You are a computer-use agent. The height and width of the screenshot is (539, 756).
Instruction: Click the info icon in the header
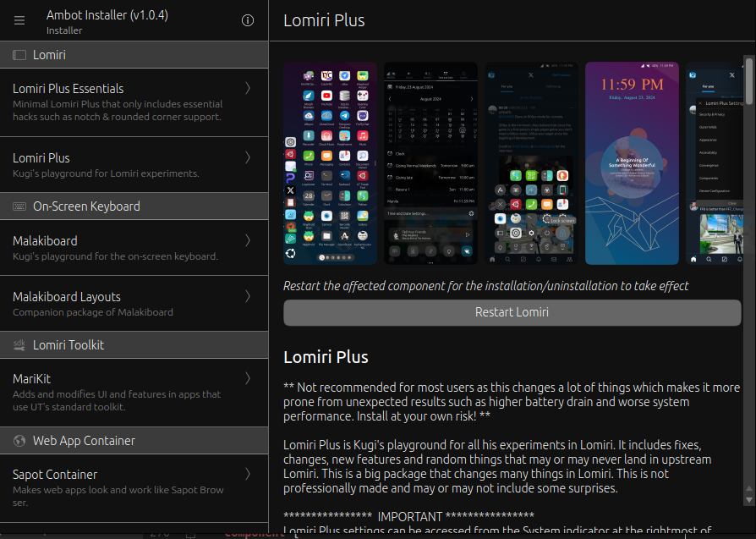tap(247, 20)
